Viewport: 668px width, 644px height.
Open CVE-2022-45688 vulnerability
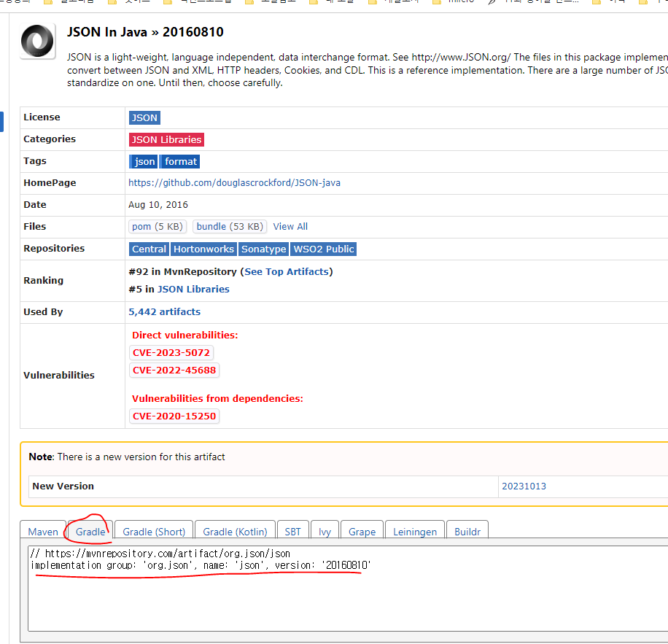(174, 370)
